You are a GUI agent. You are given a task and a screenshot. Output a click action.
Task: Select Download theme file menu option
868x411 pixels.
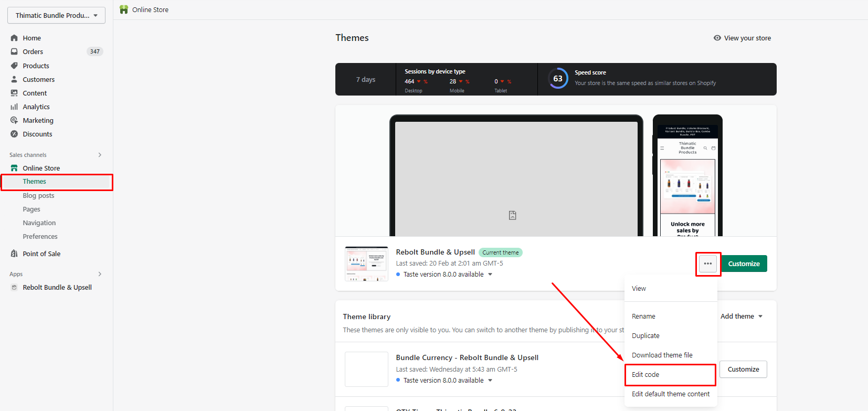pos(671,355)
